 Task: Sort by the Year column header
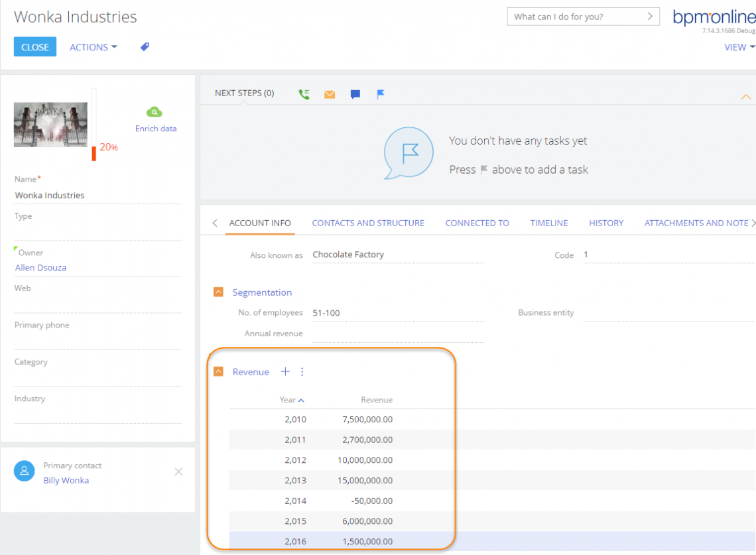[x=292, y=400]
